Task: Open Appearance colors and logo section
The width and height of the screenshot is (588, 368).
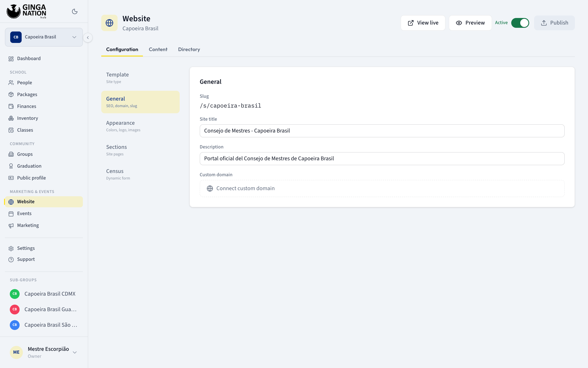Action: (x=140, y=126)
